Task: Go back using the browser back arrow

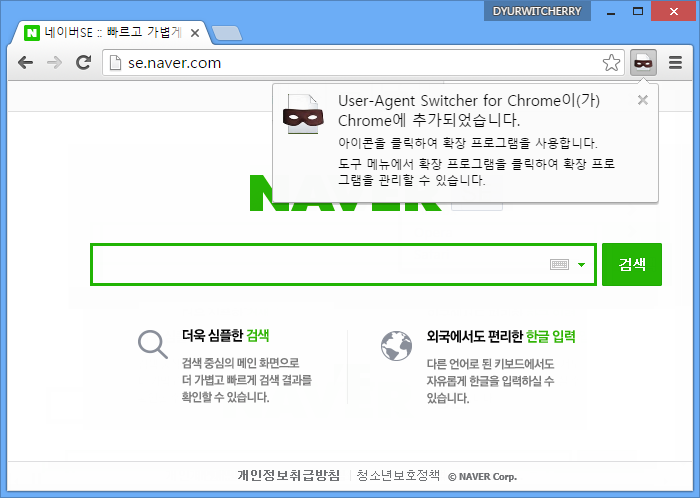Action: 25,62
